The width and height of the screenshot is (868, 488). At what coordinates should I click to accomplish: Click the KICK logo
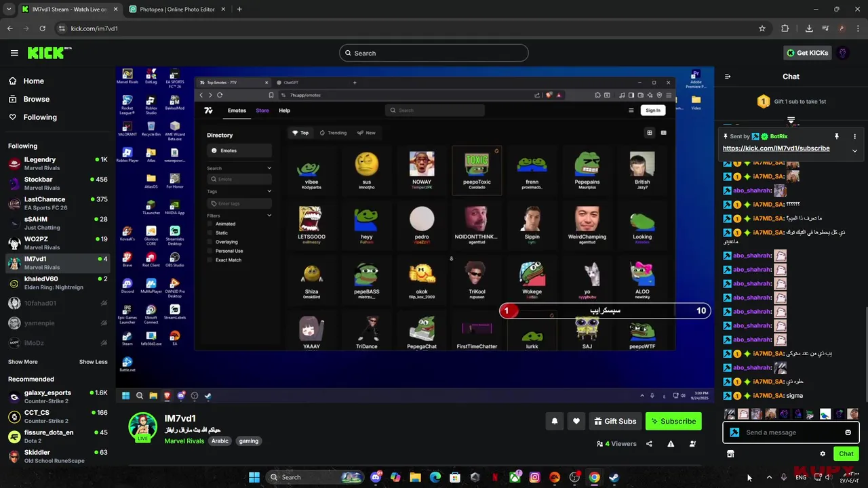tap(50, 53)
